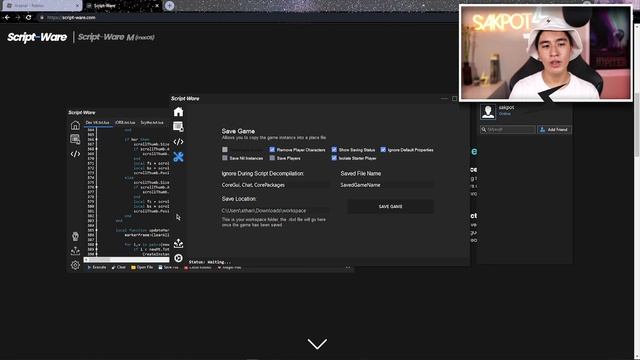This screenshot has width=640, height=360.
Task: Open the code brackets icon in back window sidebar
Action: [x=75, y=154]
